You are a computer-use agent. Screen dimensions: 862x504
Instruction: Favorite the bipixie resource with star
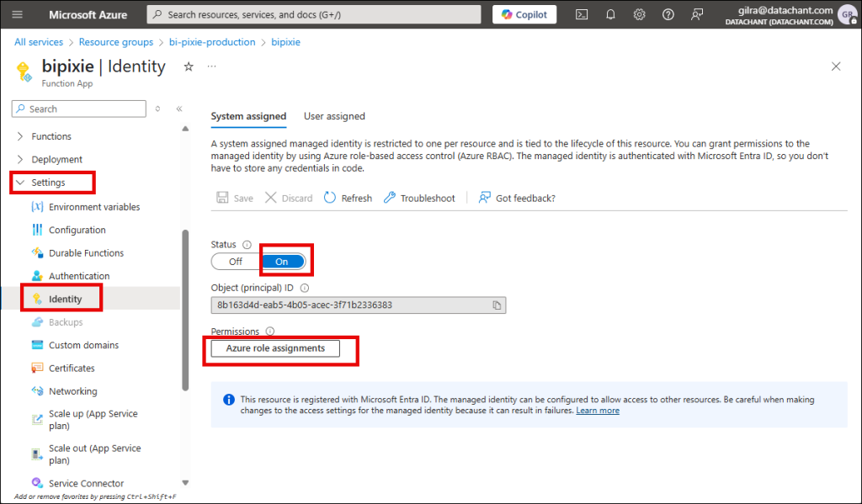189,66
